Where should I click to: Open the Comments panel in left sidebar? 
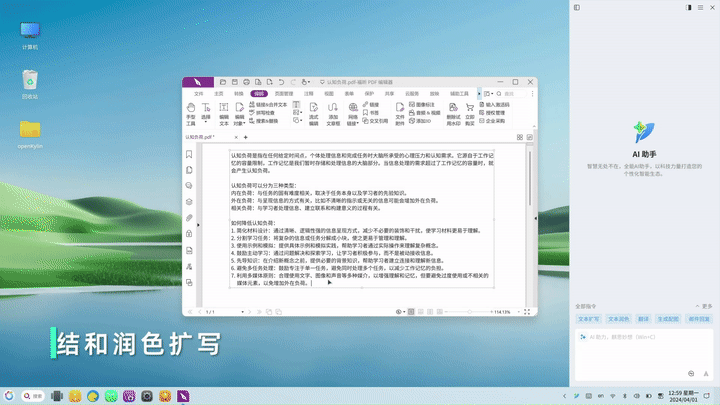[x=189, y=186]
